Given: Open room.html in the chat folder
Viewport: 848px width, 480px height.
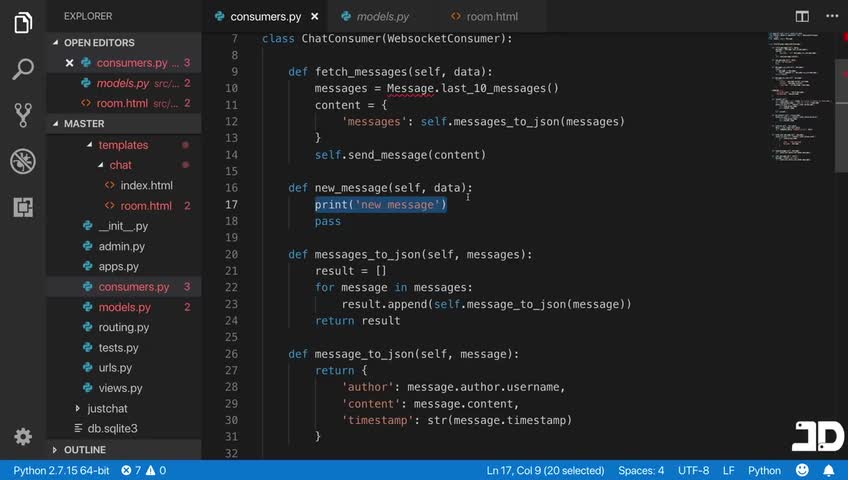Looking at the screenshot, I should point(123,205).
